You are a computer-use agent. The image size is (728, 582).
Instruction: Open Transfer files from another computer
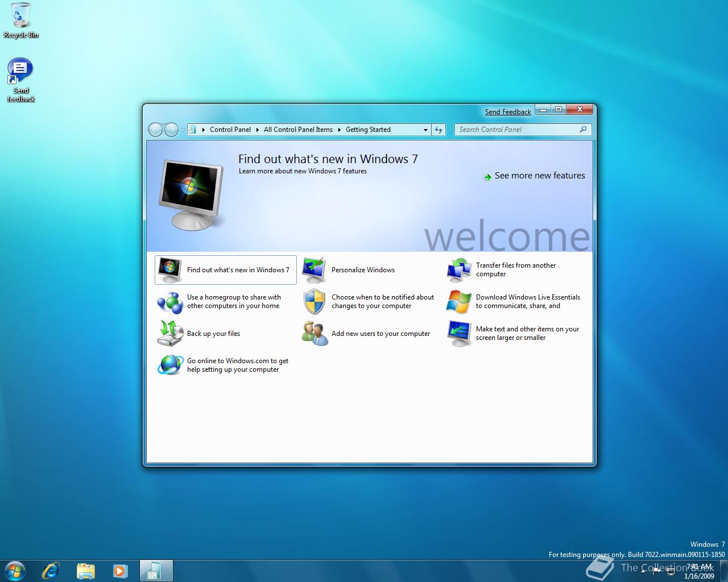[x=516, y=270]
